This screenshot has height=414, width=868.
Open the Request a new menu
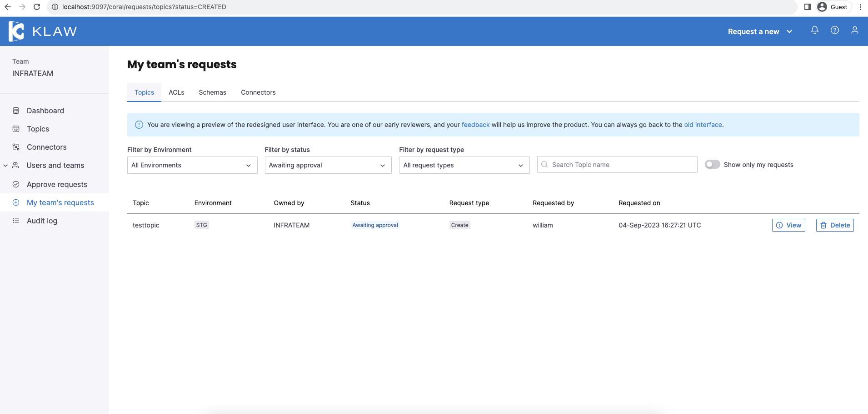click(759, 31)
